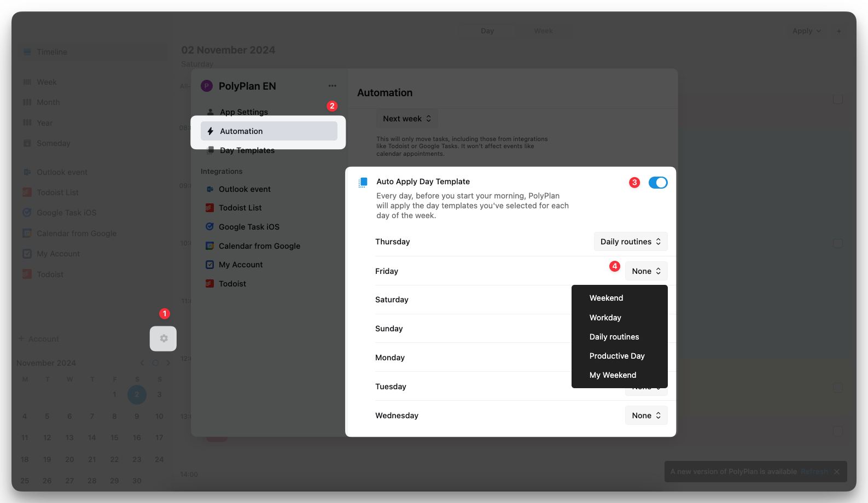Click the sidebar Outlook event icon
Screen dimensions: 868x503
point(27,172)
